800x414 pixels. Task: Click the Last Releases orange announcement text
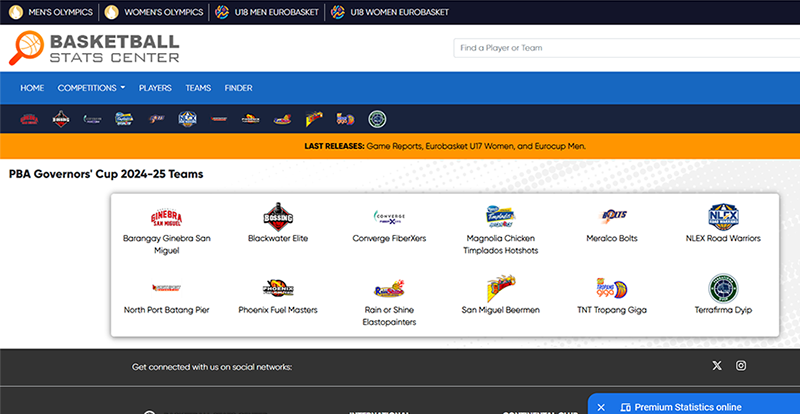pos(445,146)
